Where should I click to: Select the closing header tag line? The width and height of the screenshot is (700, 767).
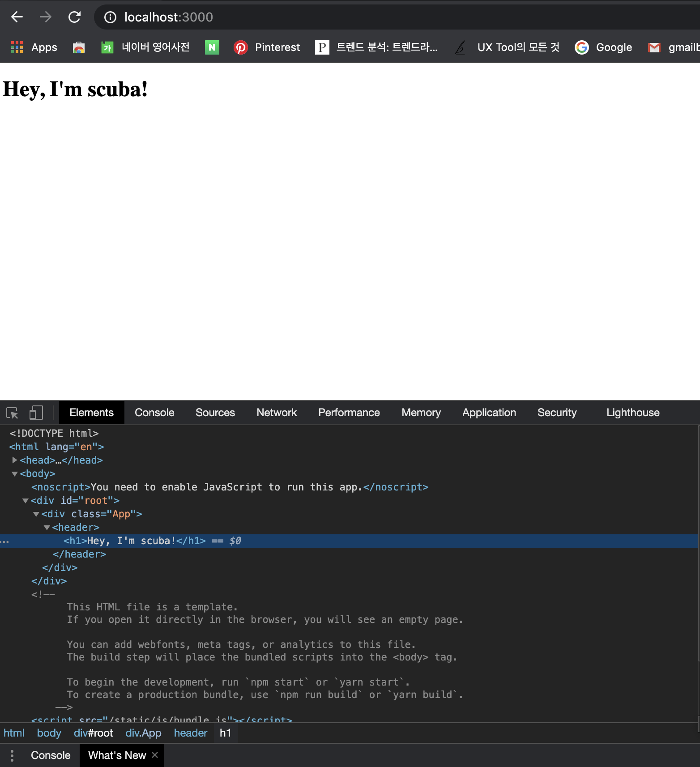(79, 554)
